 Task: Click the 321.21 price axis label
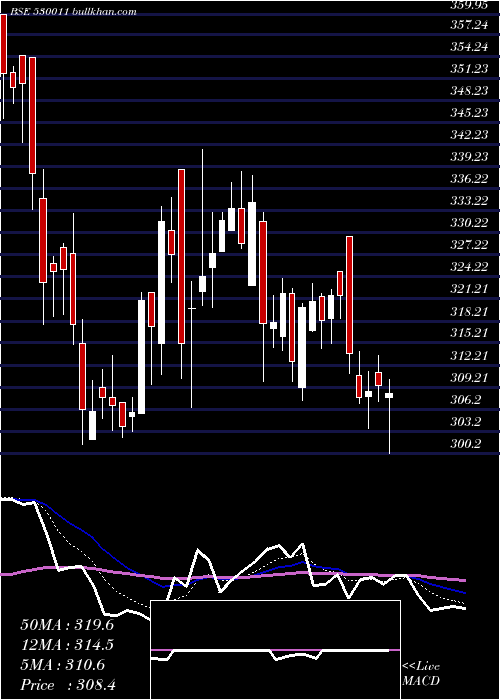[469, 289]
